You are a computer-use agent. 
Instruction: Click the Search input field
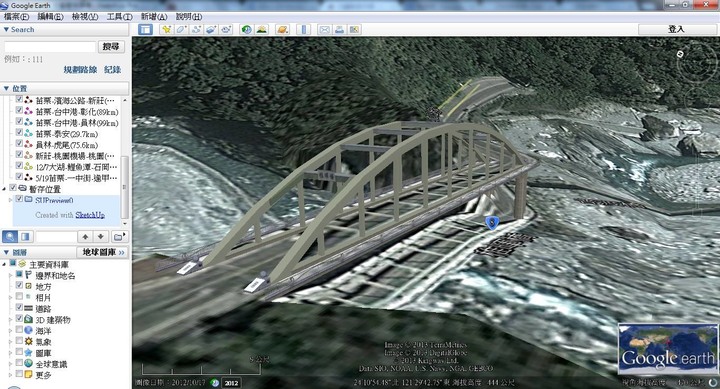(x=50, y=47)
